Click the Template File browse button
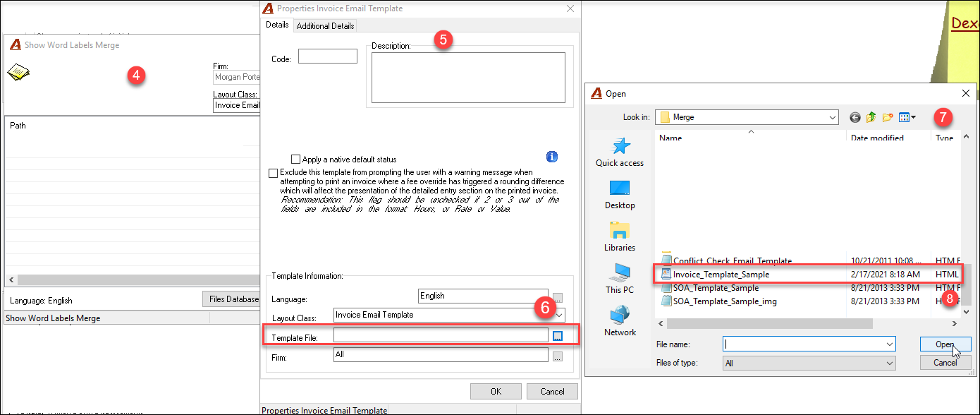980x415 pixels. click(x=558, y=336)
